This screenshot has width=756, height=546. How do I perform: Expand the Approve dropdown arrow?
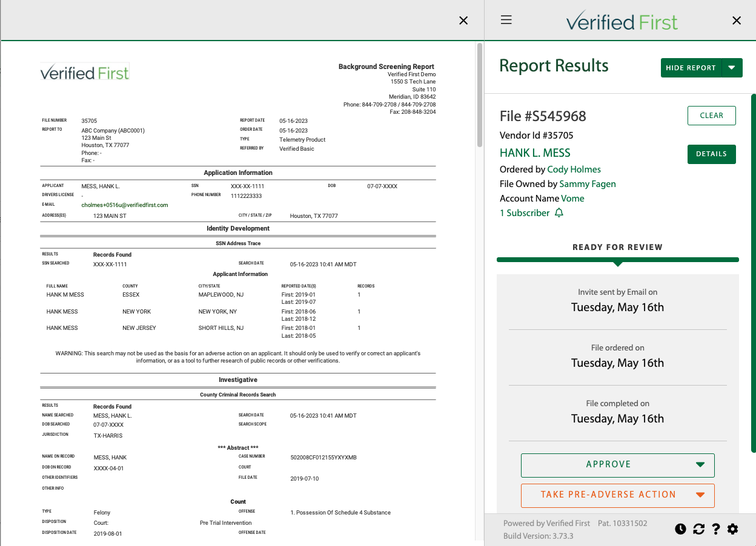700,464
